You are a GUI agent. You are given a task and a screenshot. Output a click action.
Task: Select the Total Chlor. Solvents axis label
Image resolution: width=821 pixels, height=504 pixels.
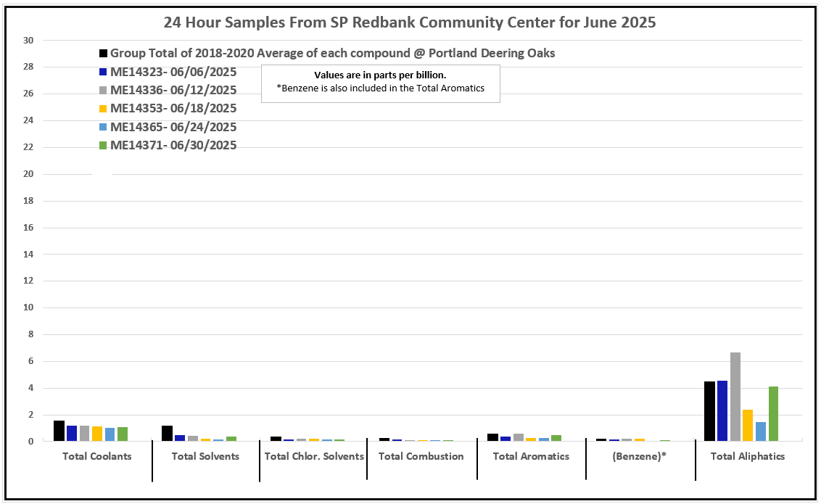point(314,456)
